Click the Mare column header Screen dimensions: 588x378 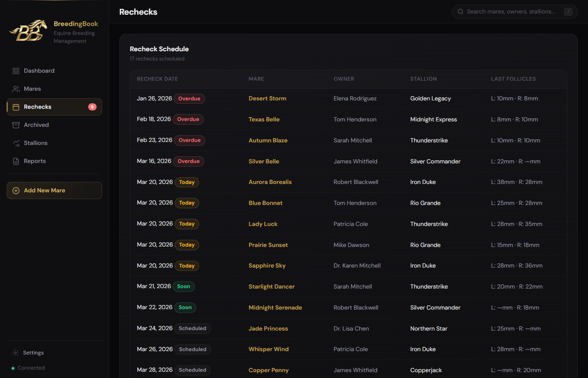click(256, 79)
